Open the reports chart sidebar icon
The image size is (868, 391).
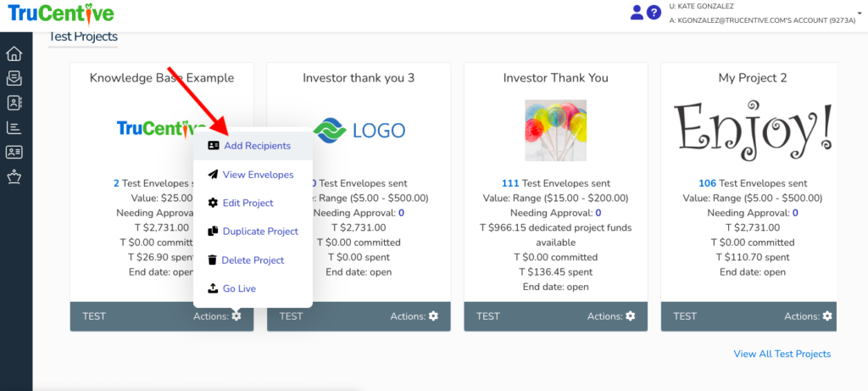click(x=14, y=128)
